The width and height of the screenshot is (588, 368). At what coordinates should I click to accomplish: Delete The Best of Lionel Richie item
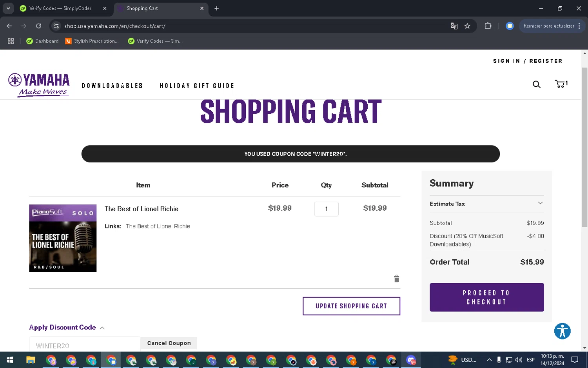tap(396, 279)
